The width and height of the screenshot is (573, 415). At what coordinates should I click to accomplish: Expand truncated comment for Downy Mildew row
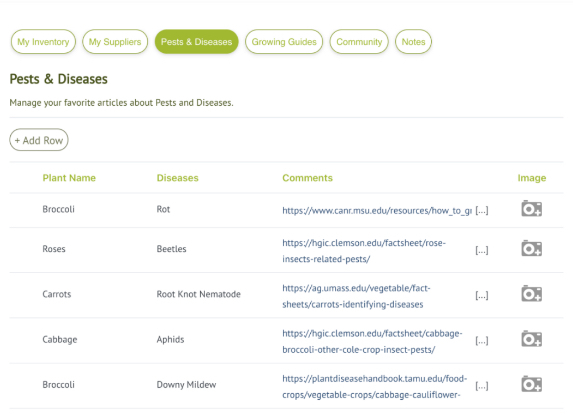482,386
